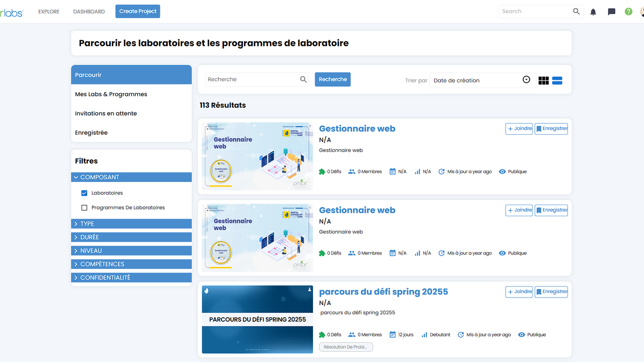
Task: Click Publique eye icon on second Gestionnaire web card
Action: point(502,253)
